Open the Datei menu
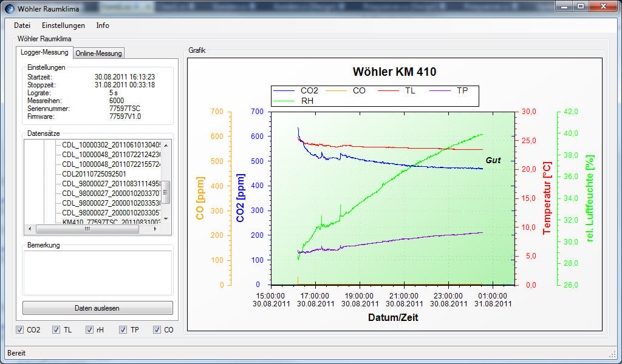The height and width of the screenshot is (364, 622). pyautogui.click(x=22, y=25)
